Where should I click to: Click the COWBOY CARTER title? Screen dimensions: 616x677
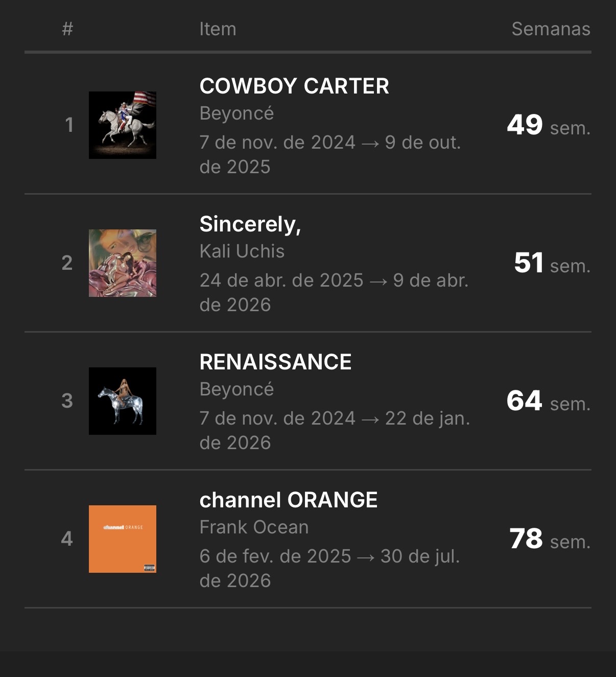[x=294, y=86]
